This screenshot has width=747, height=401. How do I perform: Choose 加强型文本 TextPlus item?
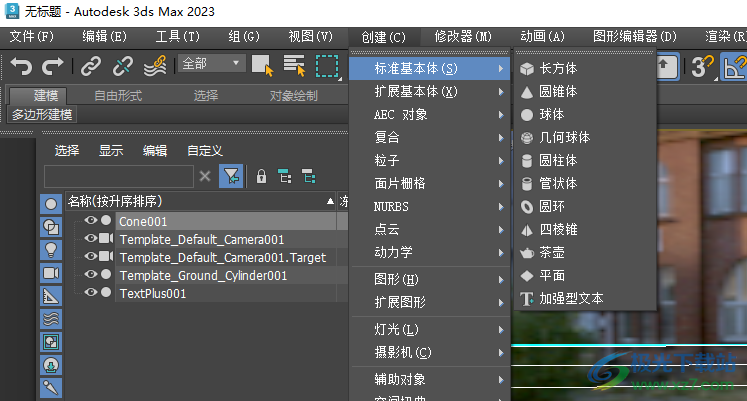(x=585, y=299)
